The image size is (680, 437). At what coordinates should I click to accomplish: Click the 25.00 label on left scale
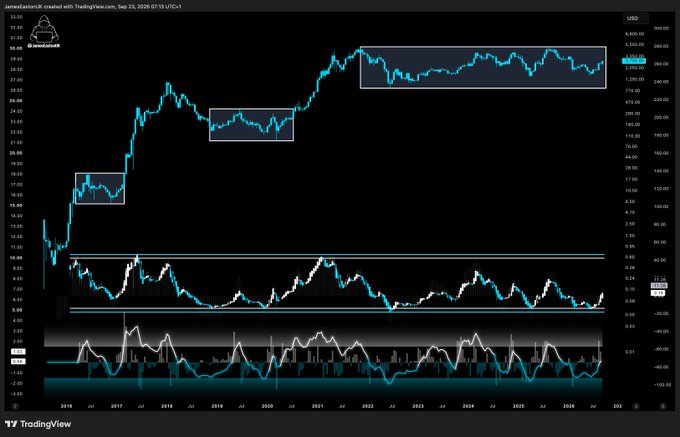pos(16,101)
